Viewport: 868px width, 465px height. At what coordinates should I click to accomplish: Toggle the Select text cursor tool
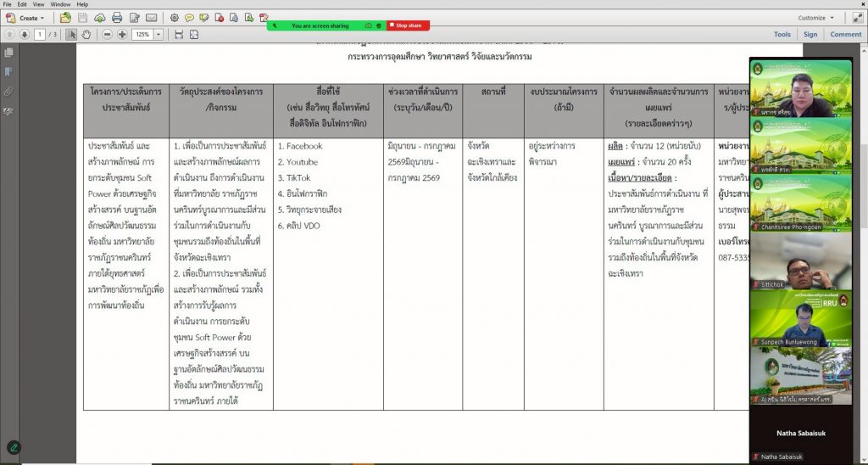coord(72,34)
